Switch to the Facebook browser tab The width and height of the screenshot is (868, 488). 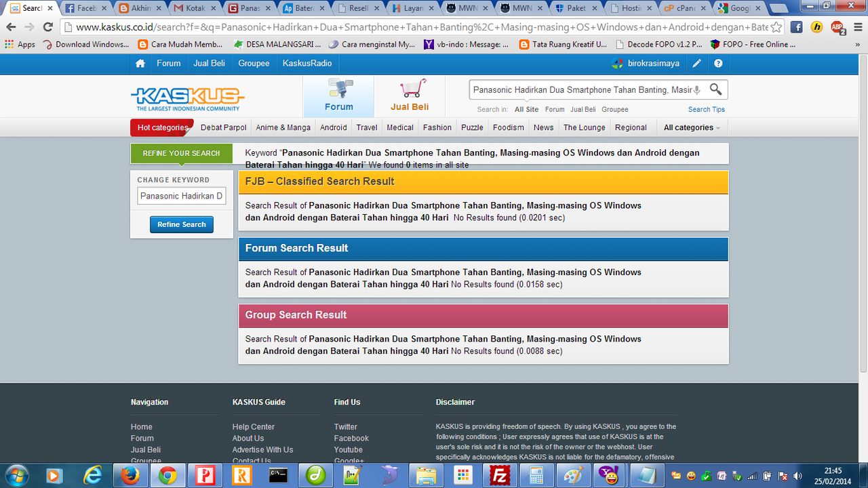(x=86, y=9)
